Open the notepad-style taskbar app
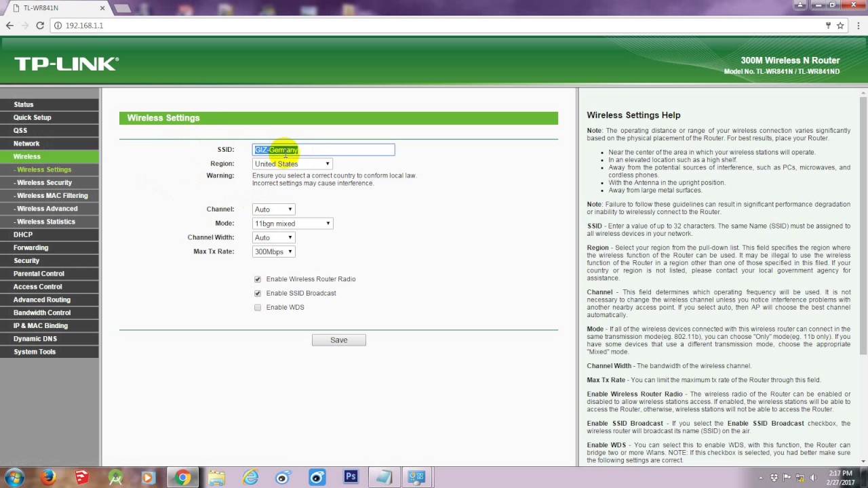This screenshot has height=488, width=868. point(384,477)
